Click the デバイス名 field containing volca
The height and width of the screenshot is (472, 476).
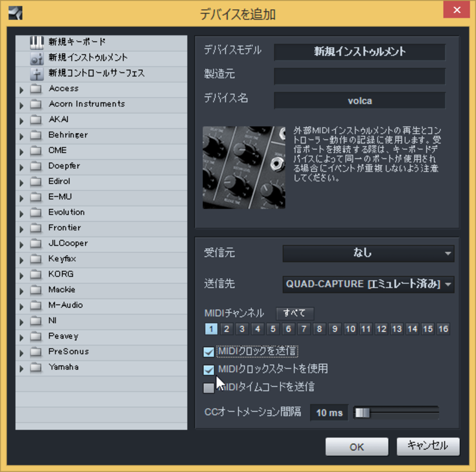(x=360, y=101)
